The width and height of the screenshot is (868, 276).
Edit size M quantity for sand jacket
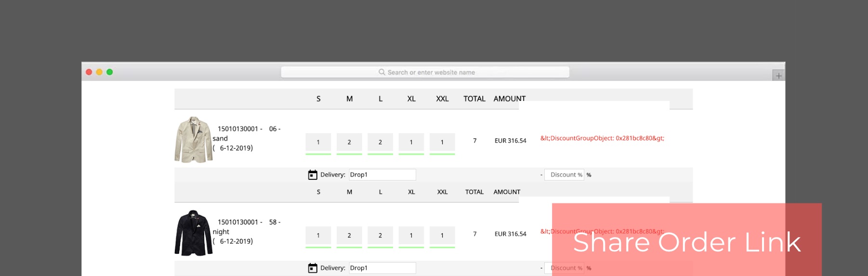349,142
